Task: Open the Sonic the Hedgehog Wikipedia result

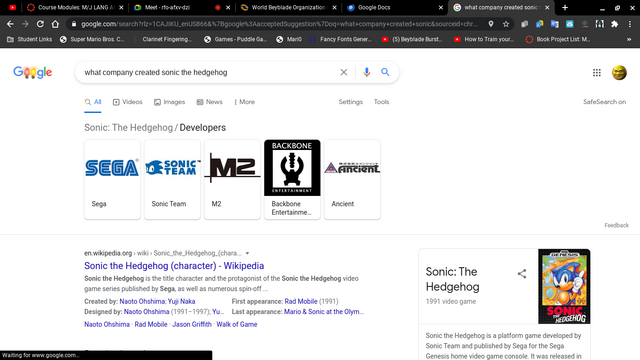Action: coord(174,266)
